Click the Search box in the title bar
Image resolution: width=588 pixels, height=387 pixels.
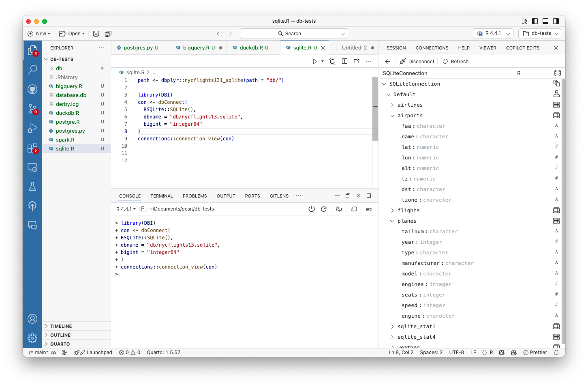(x=293, y=33)
